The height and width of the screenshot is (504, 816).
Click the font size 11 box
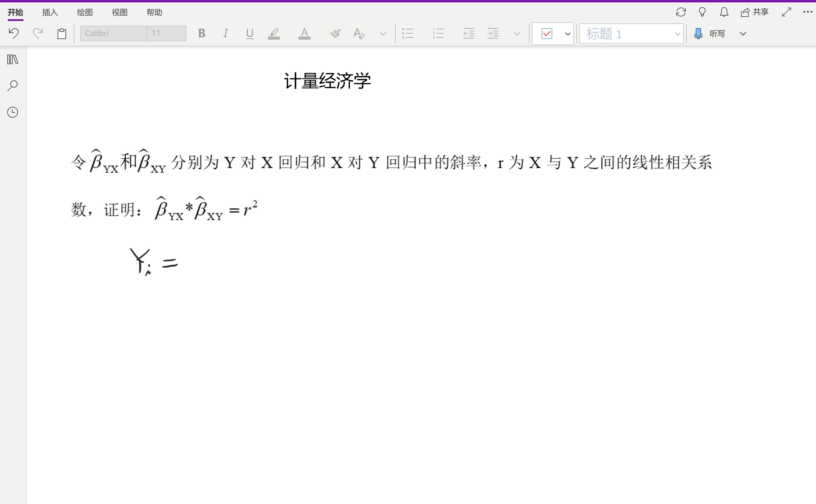pyautogui.click(x=166, y=33)
